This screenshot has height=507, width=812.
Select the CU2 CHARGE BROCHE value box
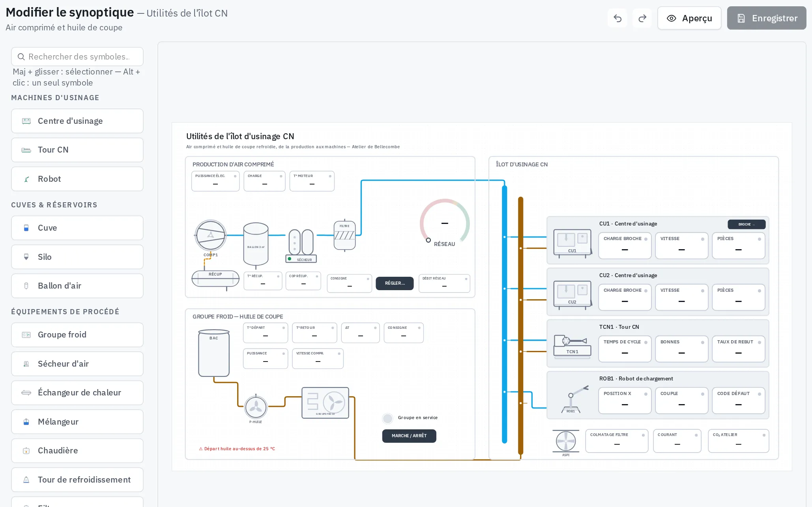625,297
